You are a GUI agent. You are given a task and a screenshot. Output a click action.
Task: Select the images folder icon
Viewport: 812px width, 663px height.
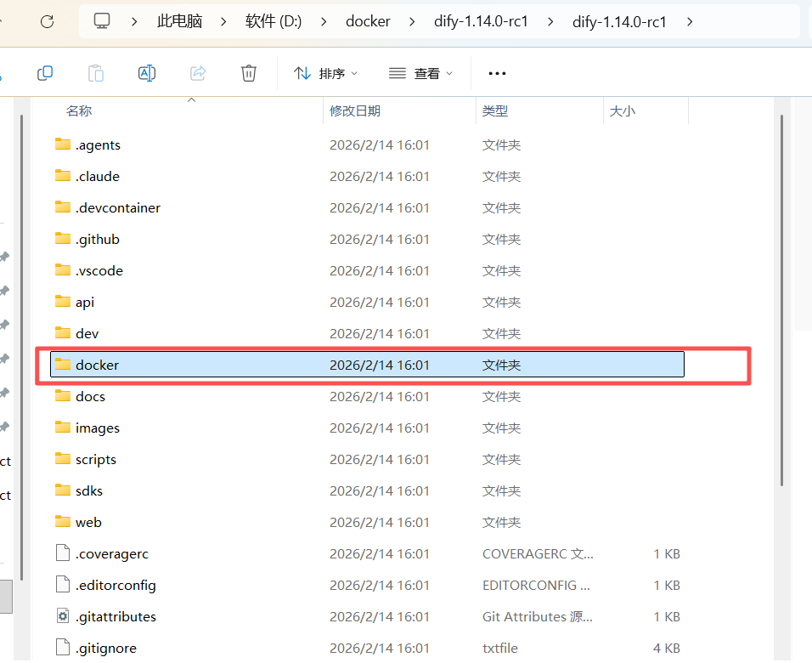[x=63, y=428]
